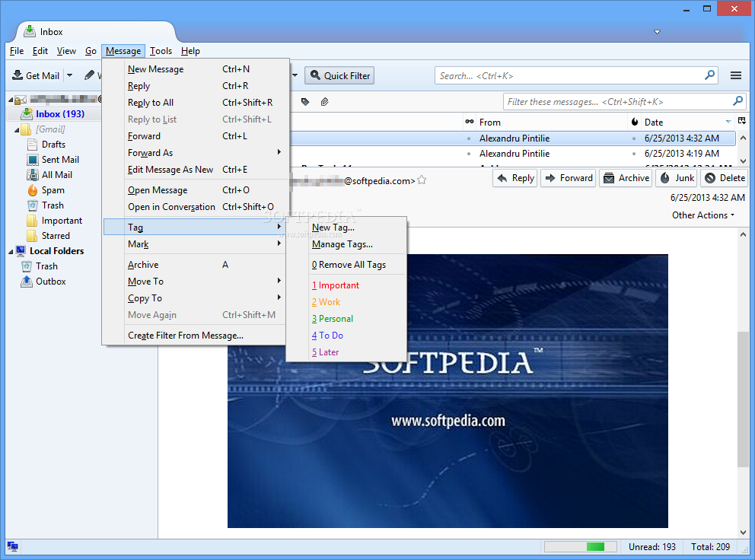The height and width of the screenshot is (560, 755).
Task: Collapse the Local Folders tree
Action: coord(11,251)
